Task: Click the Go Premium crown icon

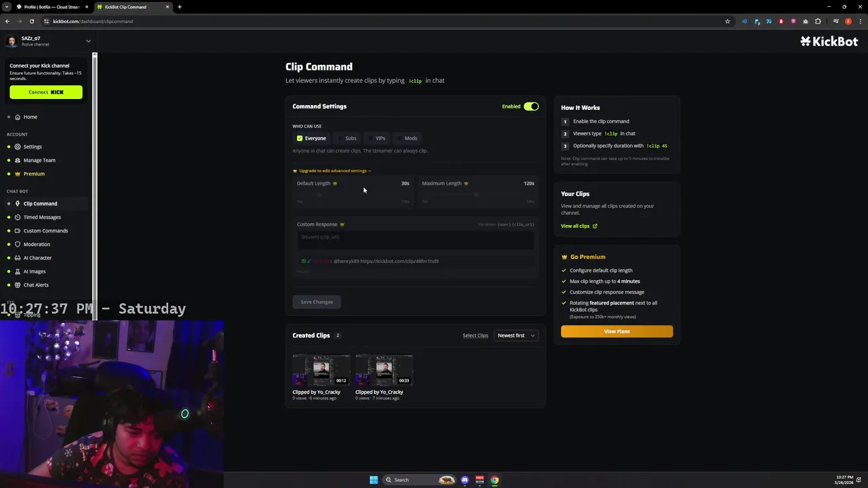Action: pyautogui.click(x=564, y=257)
